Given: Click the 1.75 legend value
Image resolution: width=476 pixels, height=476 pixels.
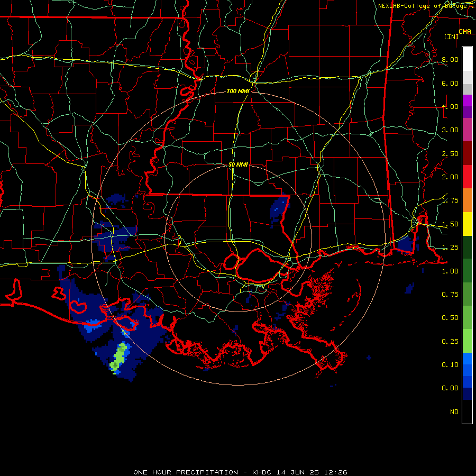Looking at the screenshot, I should 450,200.
